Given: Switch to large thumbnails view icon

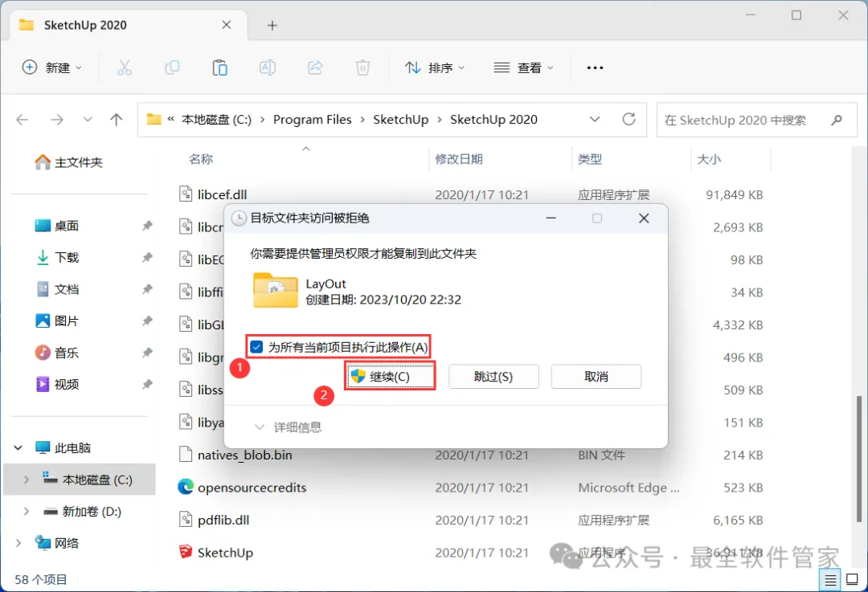Looking at the screenshot, I should (x=853, y=580).
